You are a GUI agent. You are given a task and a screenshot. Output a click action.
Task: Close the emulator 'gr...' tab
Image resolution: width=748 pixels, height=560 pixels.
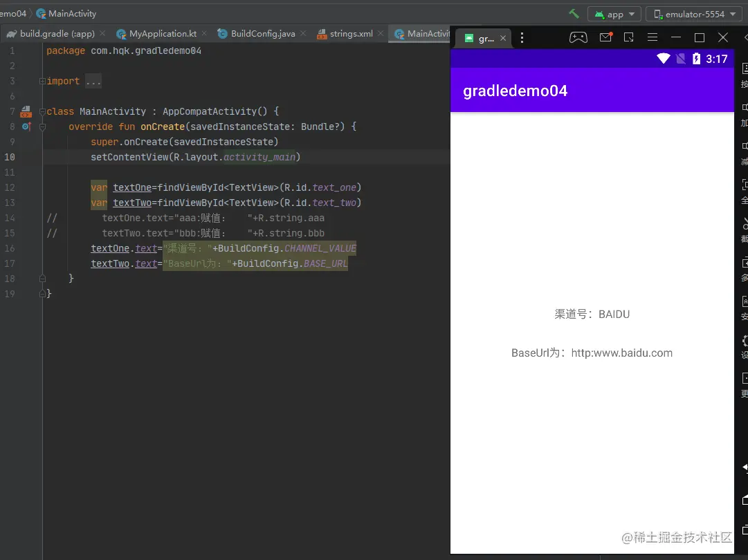pyautogui.click(x=503, y=39)
